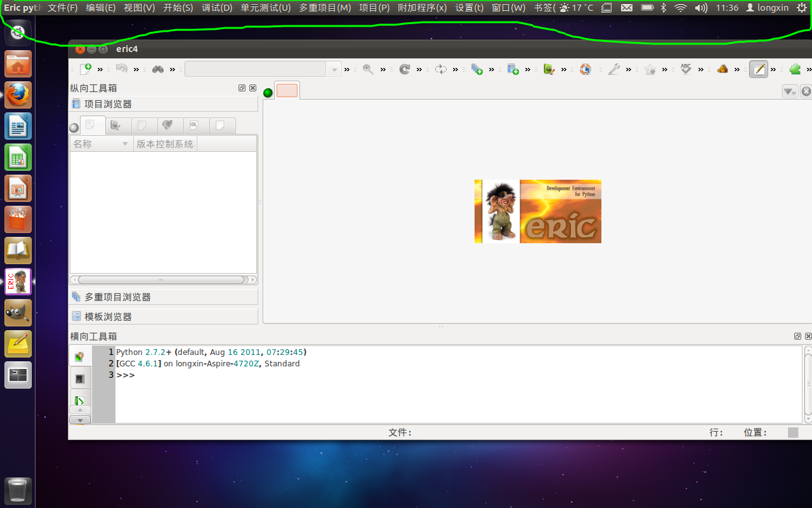The height and width of the screenshot is (508, 812).
Task: Click the Eric splash logo image
Action: tap(538, 211)
